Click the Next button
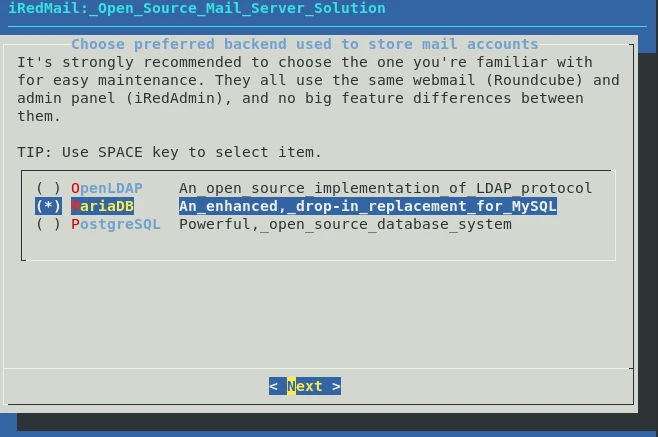This screenshot has width=658, height=437. (305, 386)
